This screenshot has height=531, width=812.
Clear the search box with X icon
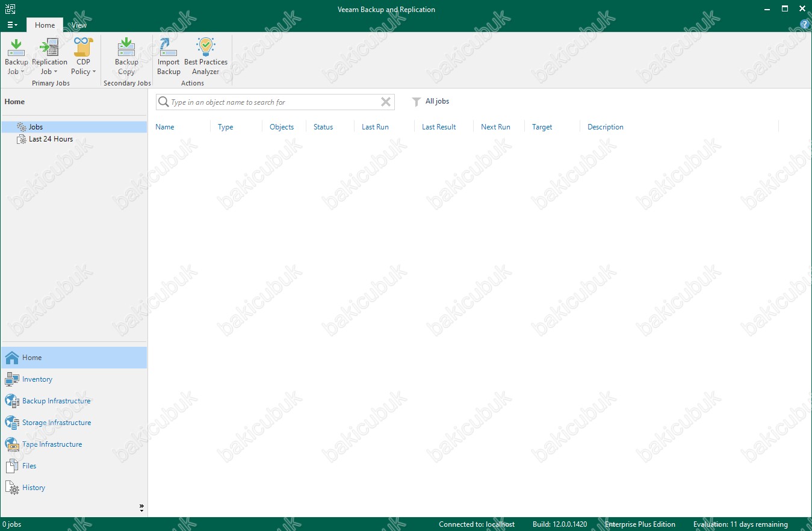pyautogui.click(x=386, y=102)
